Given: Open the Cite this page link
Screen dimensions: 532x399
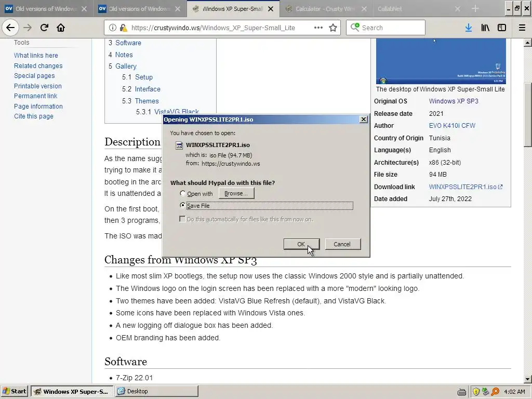Looking at the screenshot, I should point(34,116).
